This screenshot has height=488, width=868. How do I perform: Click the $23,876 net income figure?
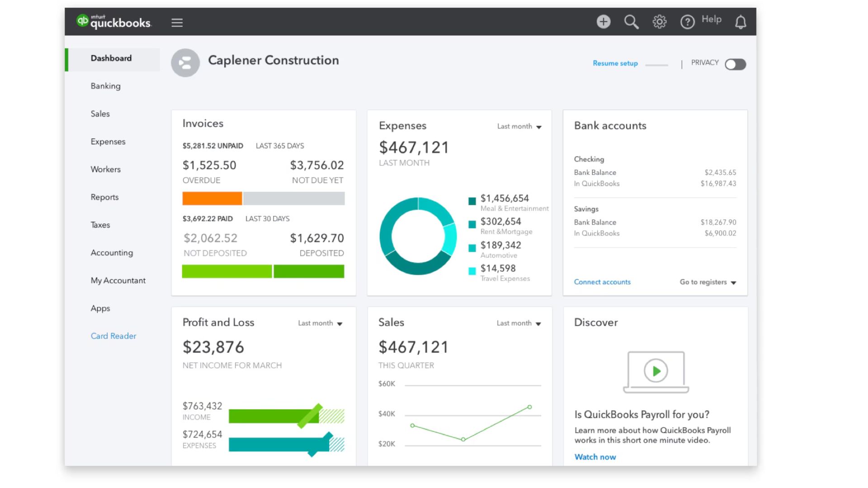[x=213, y=347]
